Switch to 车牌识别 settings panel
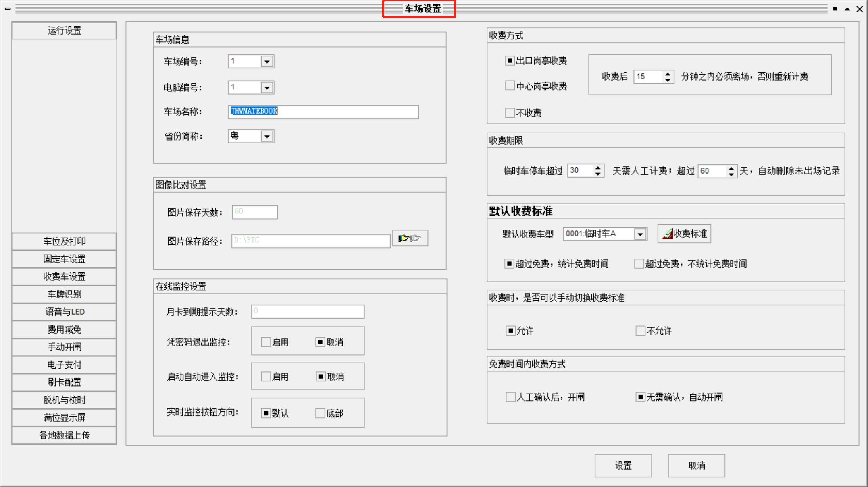 (x=64, y=294)
